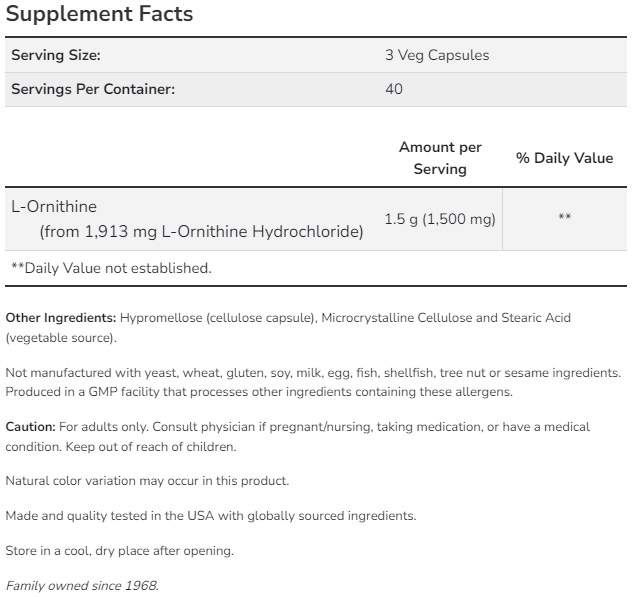
Task: Select the Serving Size label
Action: (56, 55)
